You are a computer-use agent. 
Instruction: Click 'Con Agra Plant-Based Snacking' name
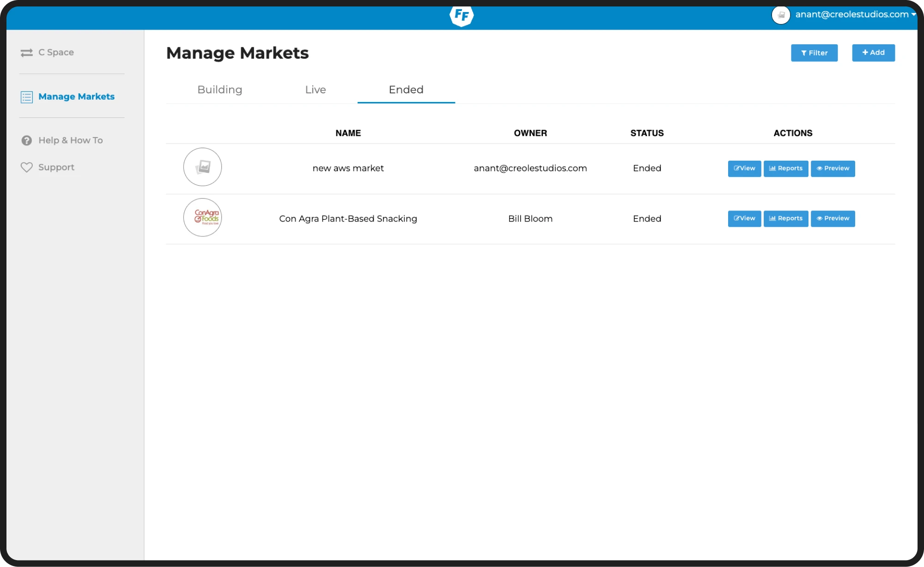point(348,218)
